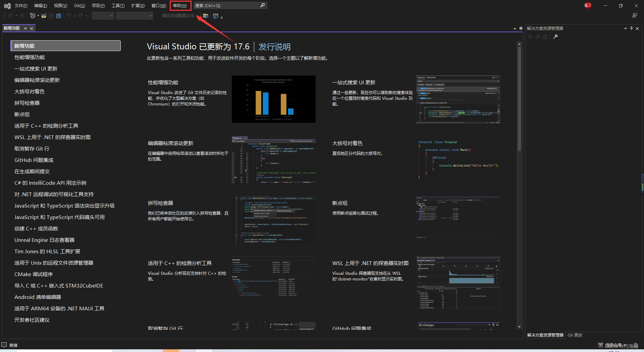The width and height of the screenshot is (644, 352).
Task: Select the 新增功能 highlighted list item
Action: (x=65, y=46)
